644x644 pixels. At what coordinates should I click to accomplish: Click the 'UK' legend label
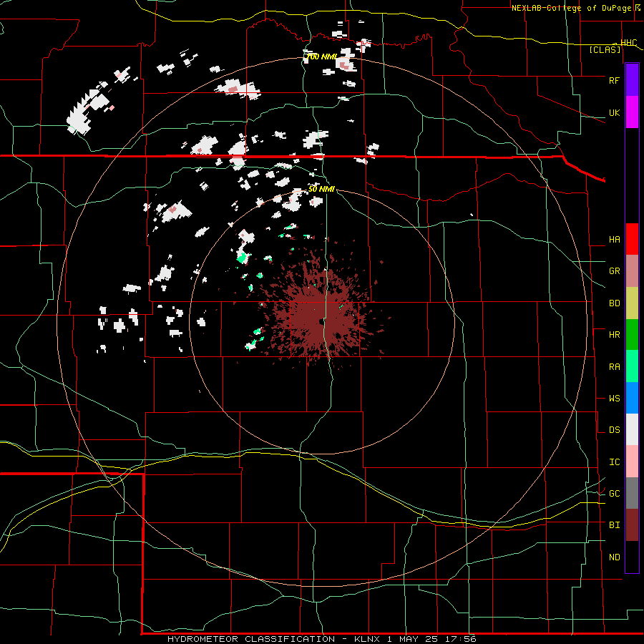[615, 113]
